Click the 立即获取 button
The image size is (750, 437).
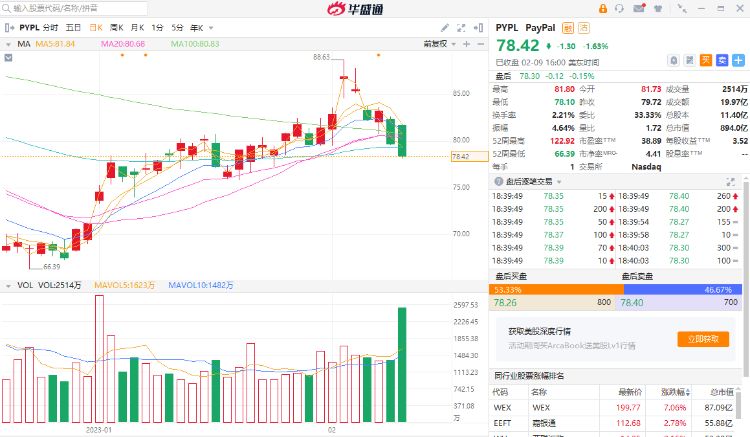703,339
